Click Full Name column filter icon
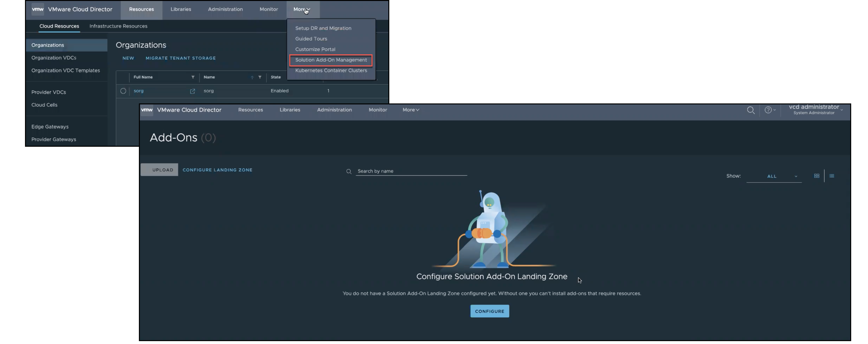 (x=193, y=77)
